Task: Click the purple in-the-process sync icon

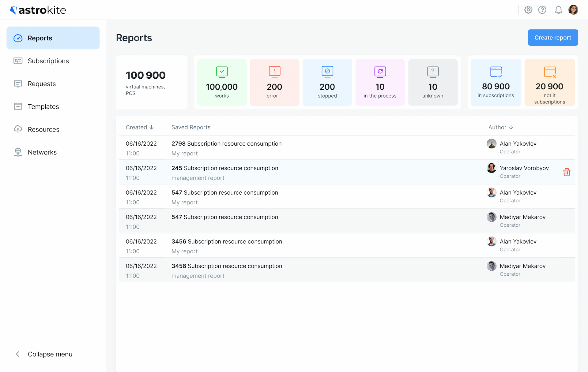Action: pos(380,72)
